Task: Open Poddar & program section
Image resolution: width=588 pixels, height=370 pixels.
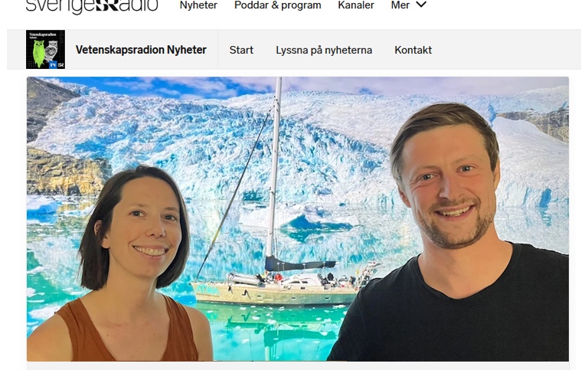Action: click(x=277, y=5)
